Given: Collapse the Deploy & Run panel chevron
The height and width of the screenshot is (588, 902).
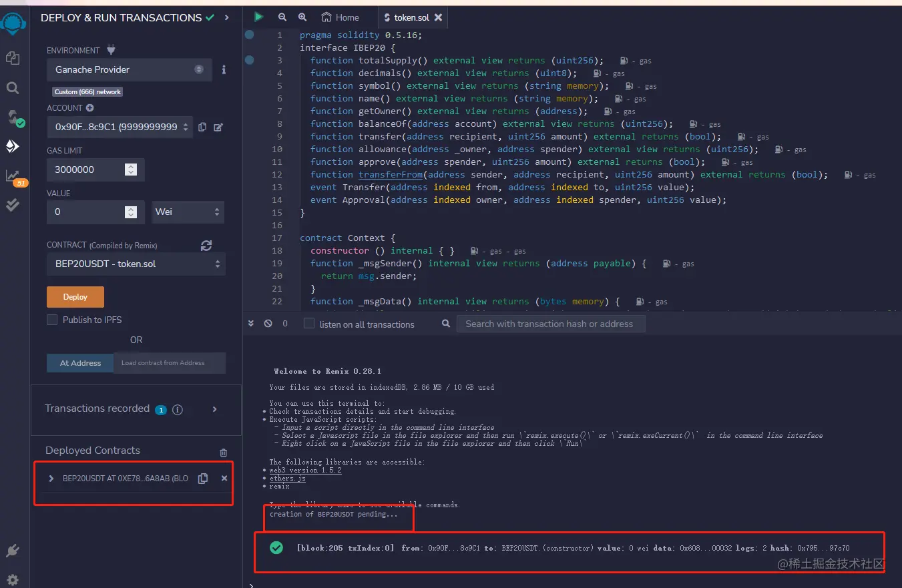Looking at the screenshot, I should tap(227, 18).
